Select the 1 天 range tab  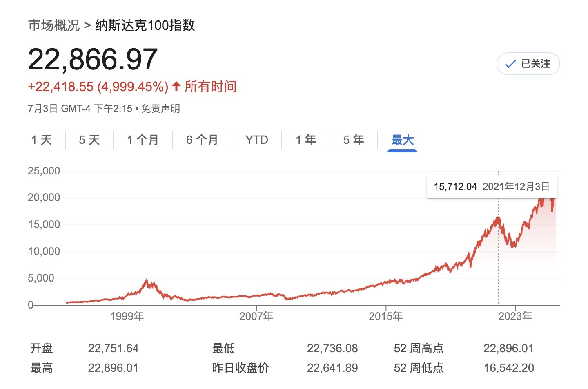[42, 140]
